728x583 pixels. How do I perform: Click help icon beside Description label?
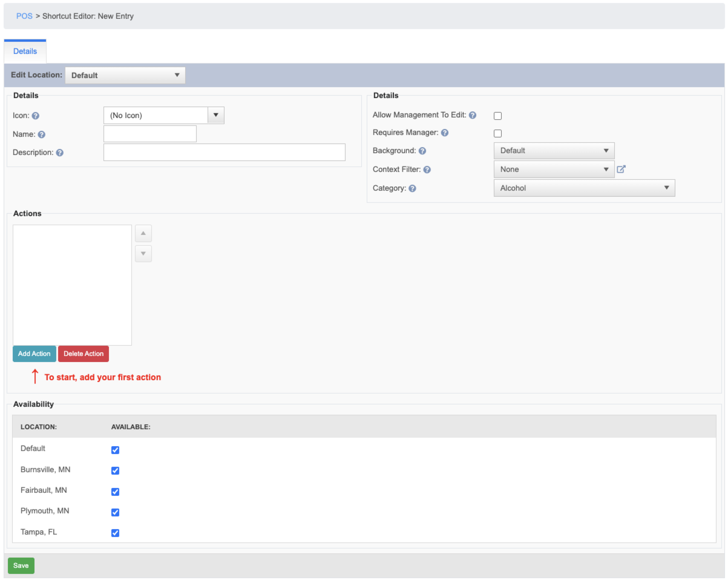click(x=60, y=153)
